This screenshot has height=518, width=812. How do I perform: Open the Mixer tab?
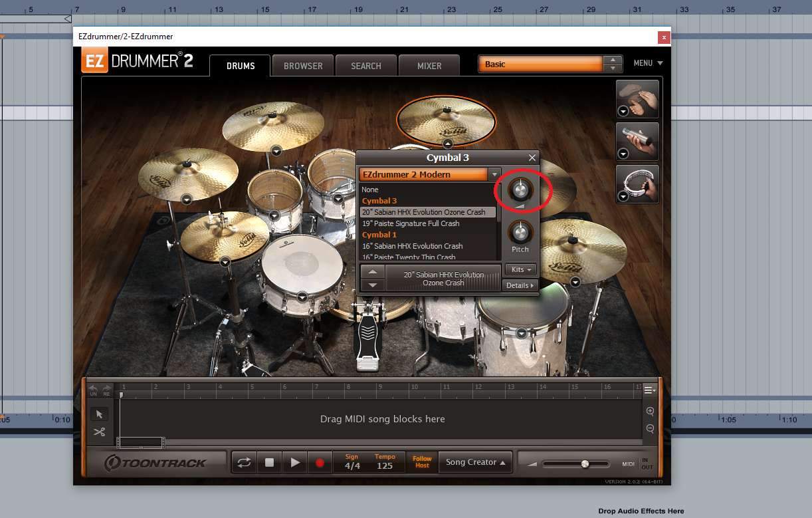point(429,66)
